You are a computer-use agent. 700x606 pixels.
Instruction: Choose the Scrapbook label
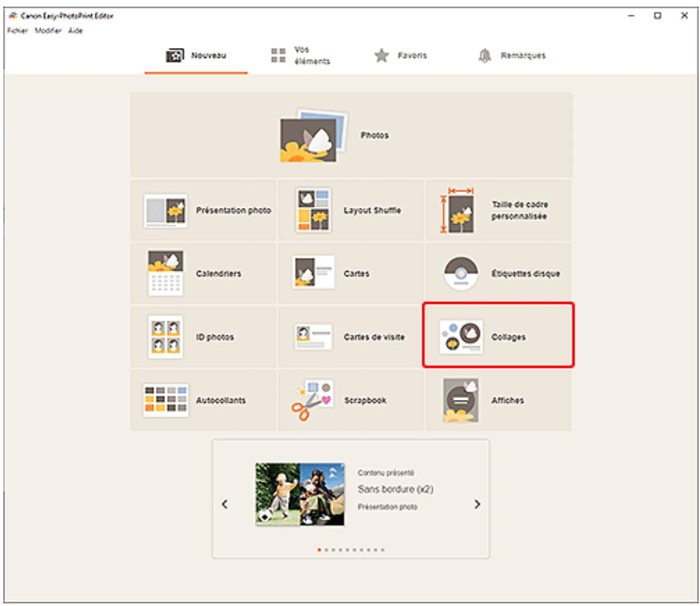coord(365,400)
